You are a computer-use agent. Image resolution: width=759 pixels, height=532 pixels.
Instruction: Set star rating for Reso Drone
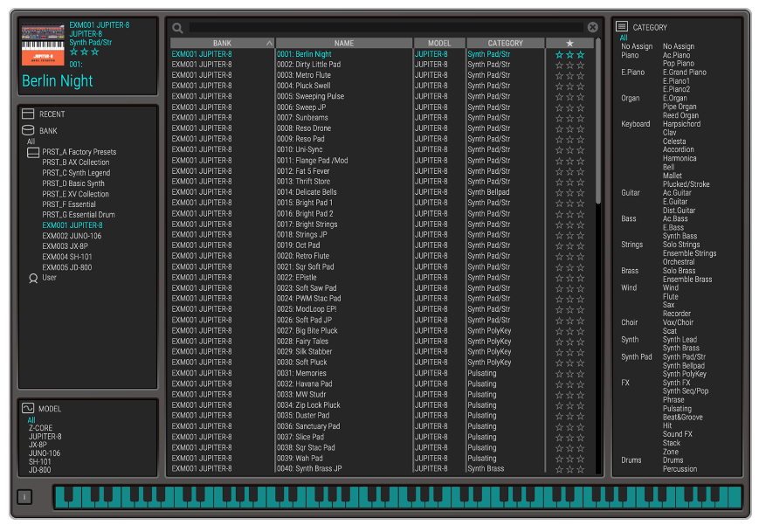point(569,128)
